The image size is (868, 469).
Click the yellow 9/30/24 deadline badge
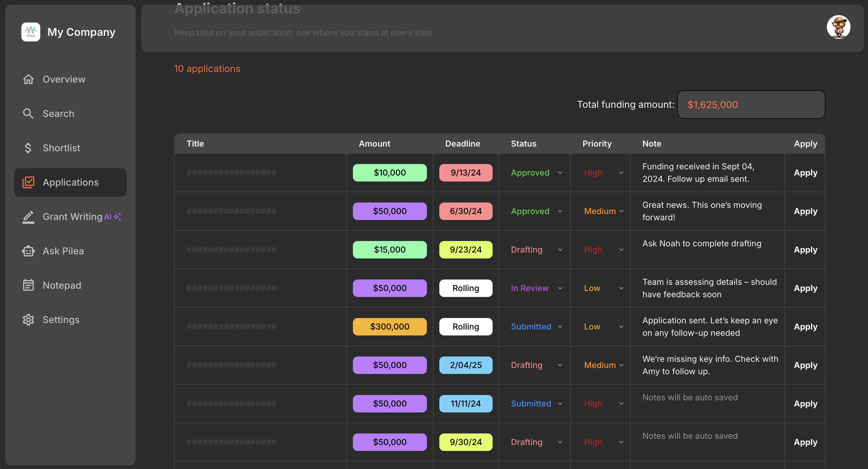coord(465,442)
